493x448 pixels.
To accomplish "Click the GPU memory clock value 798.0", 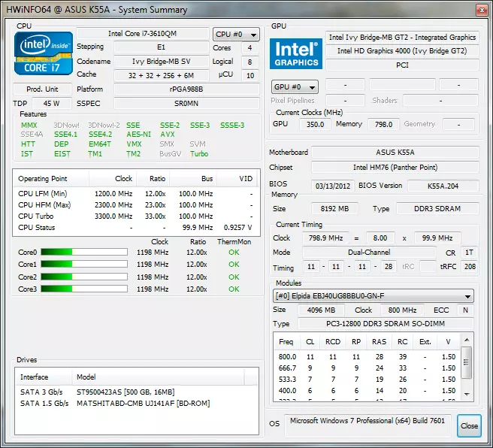I will click(383, 125).
